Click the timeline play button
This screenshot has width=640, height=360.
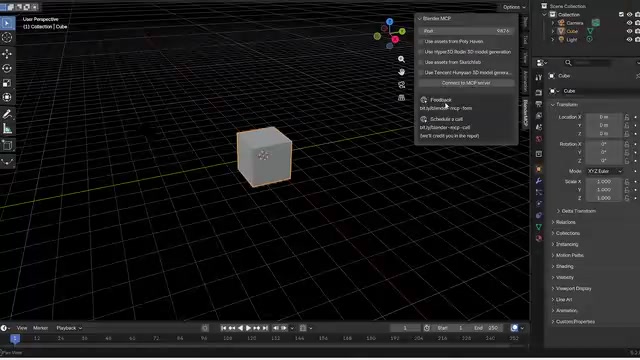tap(248, 328)
